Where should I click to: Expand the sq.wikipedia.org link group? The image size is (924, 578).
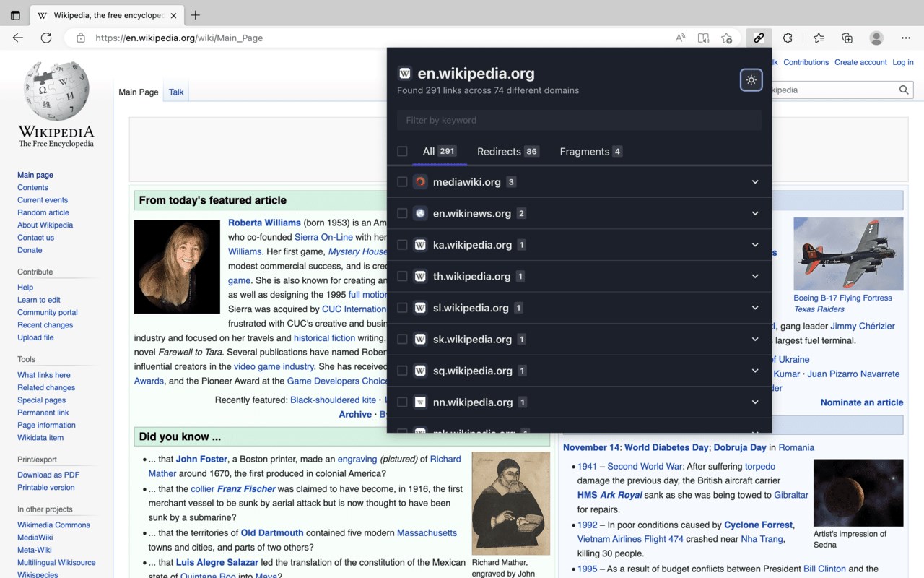coord(755,371)
